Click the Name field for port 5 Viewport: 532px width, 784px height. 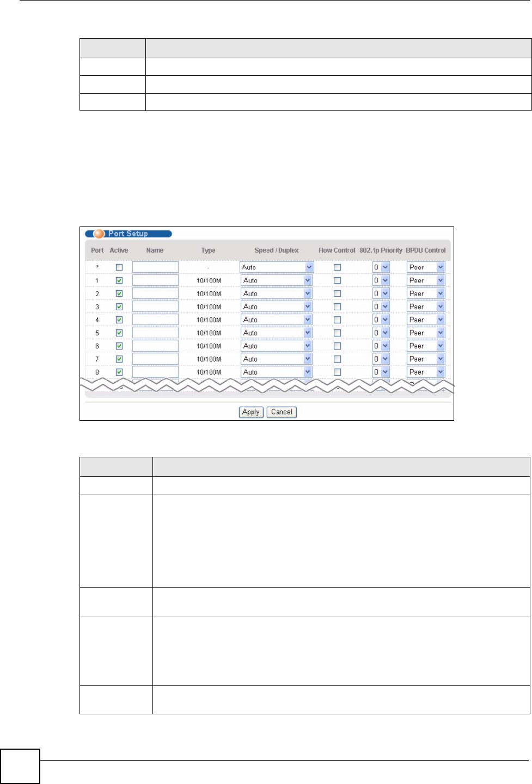[x=155, y=333]
